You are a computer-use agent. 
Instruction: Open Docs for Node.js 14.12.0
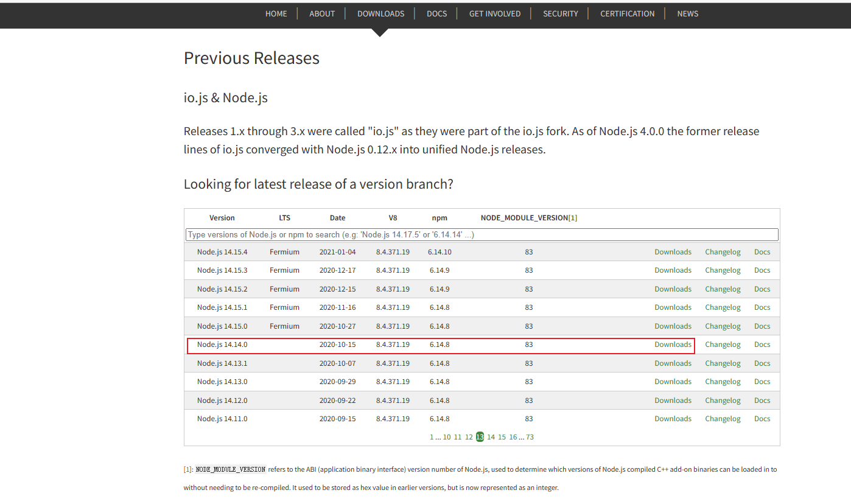click(762, 401)
